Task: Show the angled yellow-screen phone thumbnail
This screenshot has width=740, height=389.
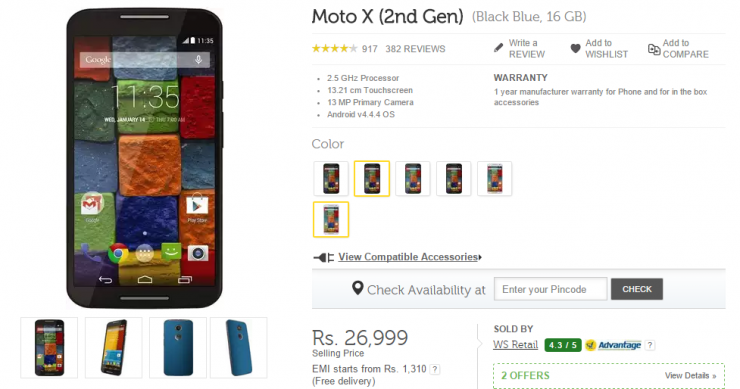Action: pos(114,348)
